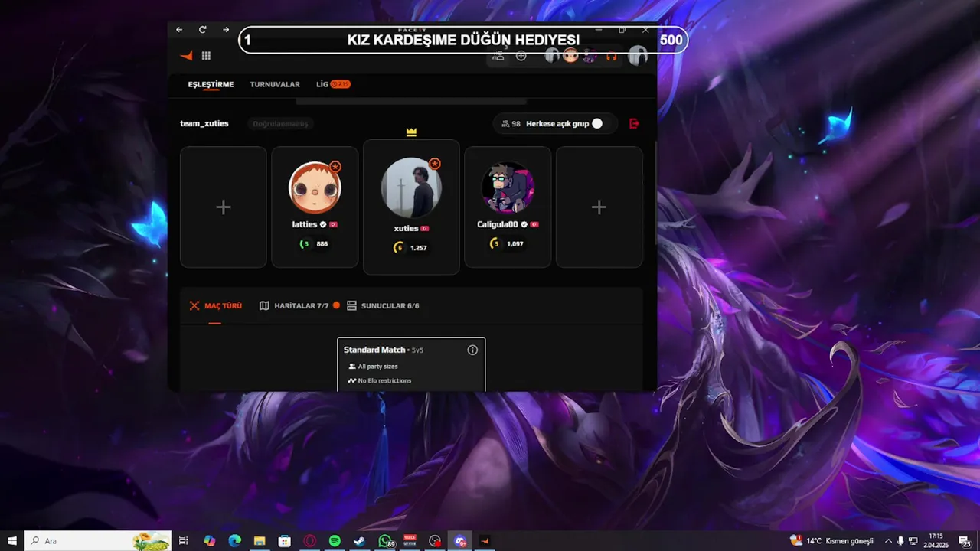Open the LİG tab
The width and height of the screenshot is (980, 551).
pos(333,84)
